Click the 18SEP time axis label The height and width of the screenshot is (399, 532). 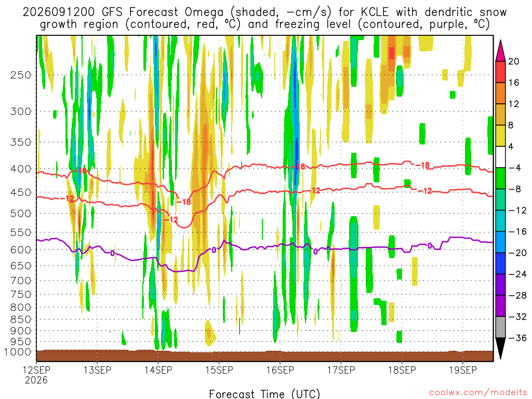click(x=402, y=370)
